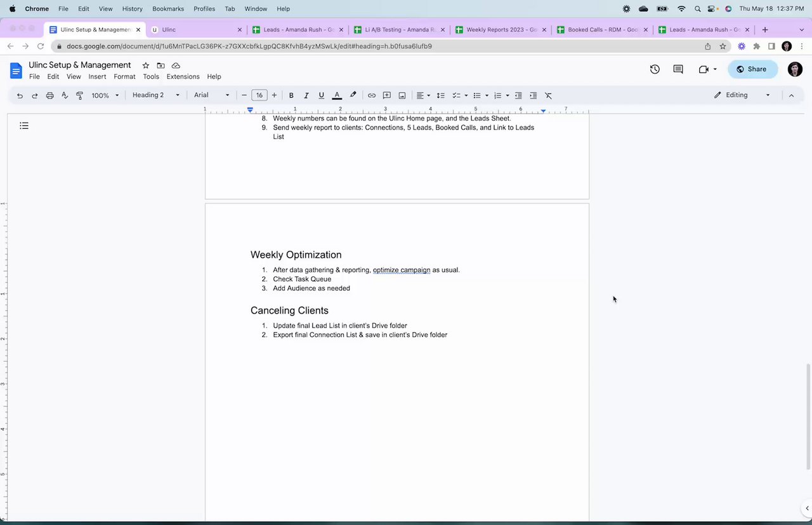Reload the page in Chrome
This screenshot has width=812, height=525.
click(x=40, y=46)
